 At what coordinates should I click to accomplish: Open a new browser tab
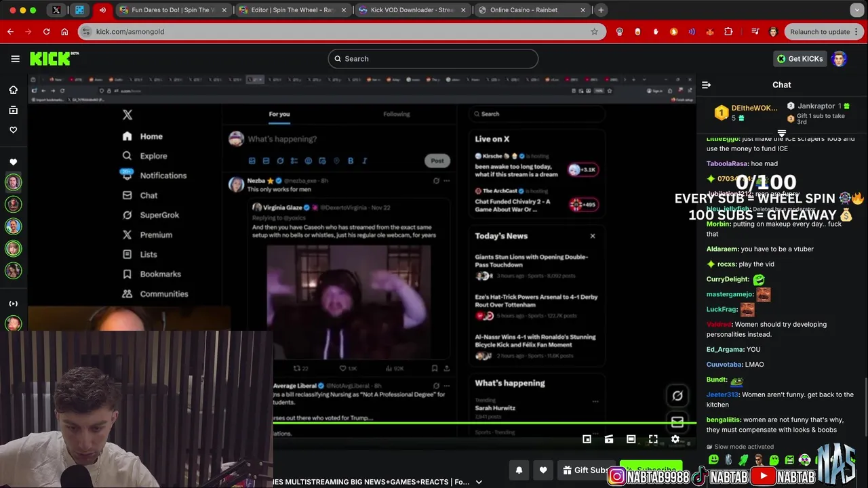pos(601,10)
